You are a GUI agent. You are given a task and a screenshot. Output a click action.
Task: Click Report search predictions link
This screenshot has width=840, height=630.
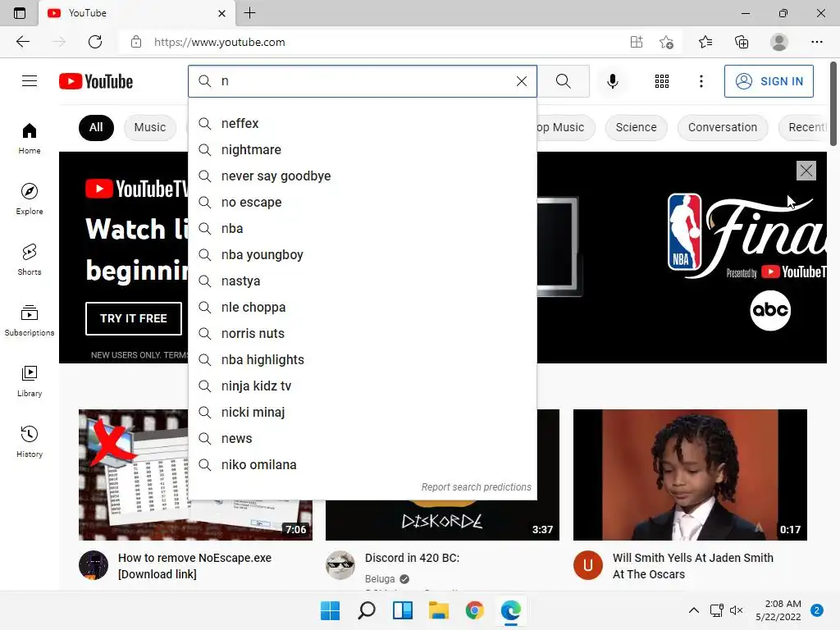[476, 487]
